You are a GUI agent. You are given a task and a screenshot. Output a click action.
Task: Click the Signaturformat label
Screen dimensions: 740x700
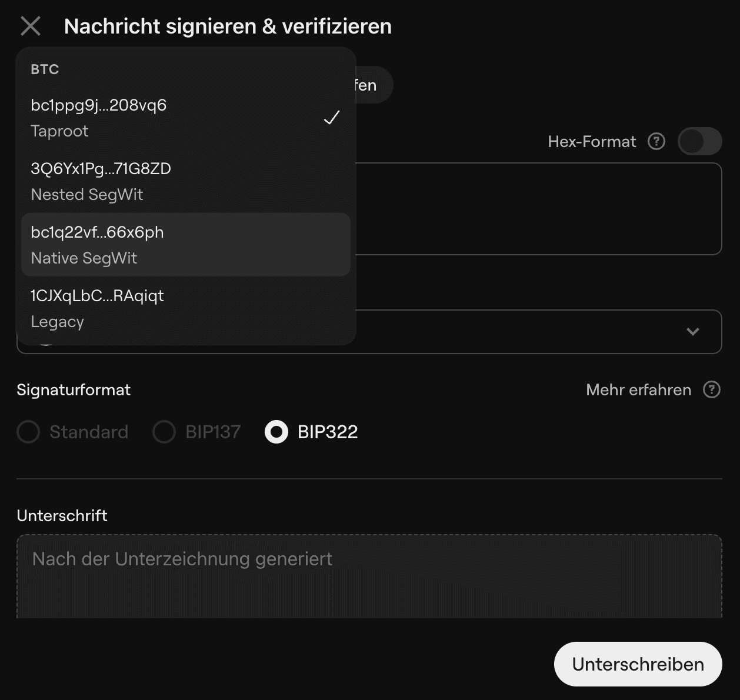[74, 390]
